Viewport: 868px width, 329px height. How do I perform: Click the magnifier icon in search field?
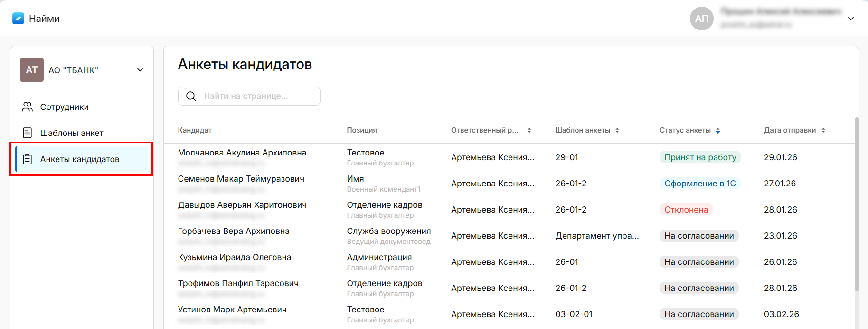pos(191,96)
